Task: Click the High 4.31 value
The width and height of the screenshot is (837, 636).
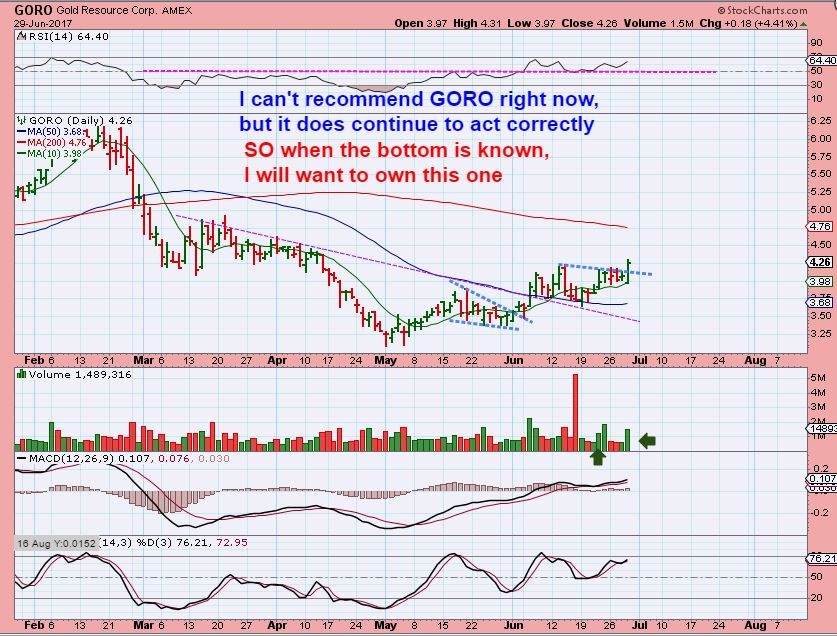Action: tap(477, 23)
